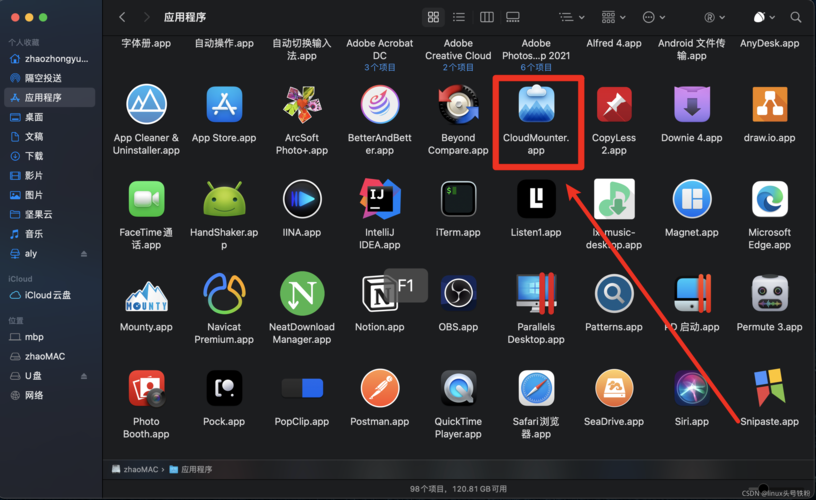Eject the aly volume

coord(84,253)
